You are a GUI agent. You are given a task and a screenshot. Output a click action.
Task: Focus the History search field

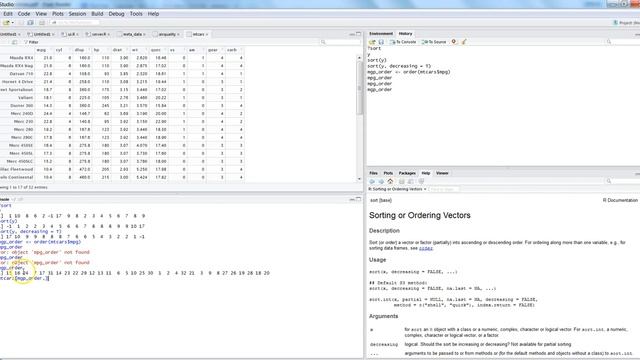click(622, 42)
